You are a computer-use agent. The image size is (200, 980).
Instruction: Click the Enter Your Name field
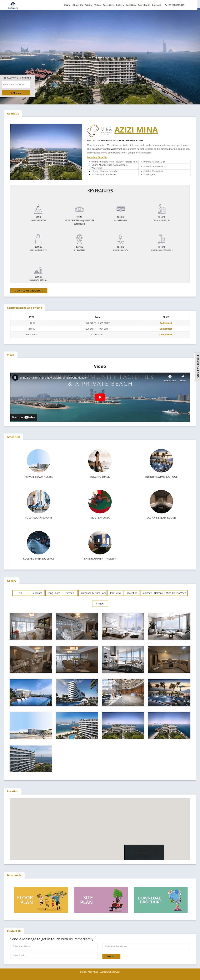[53, 946]
